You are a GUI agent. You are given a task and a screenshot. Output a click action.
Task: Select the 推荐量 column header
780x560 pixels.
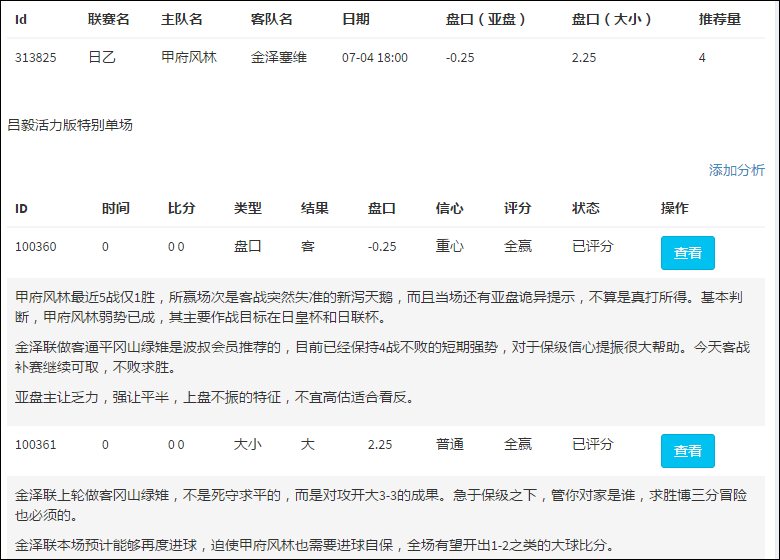click(x=719, y=19)
